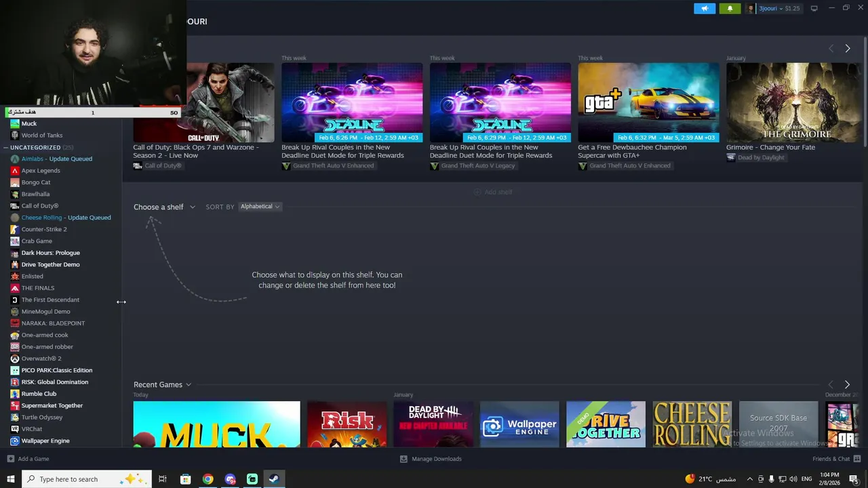Viewport: 868px width, 488px height.
Task: Click the Brawlhalla game icon in sidebar
Action: (15, 194)
